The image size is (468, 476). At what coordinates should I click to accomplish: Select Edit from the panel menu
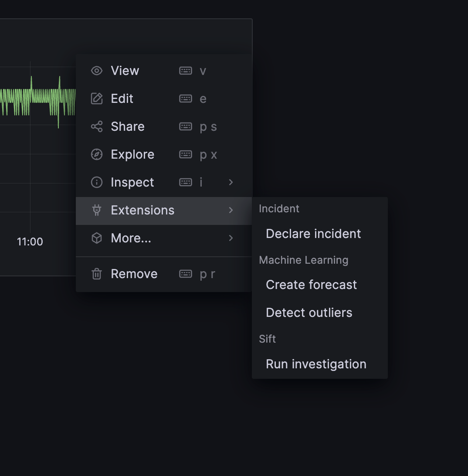point(122,99)
